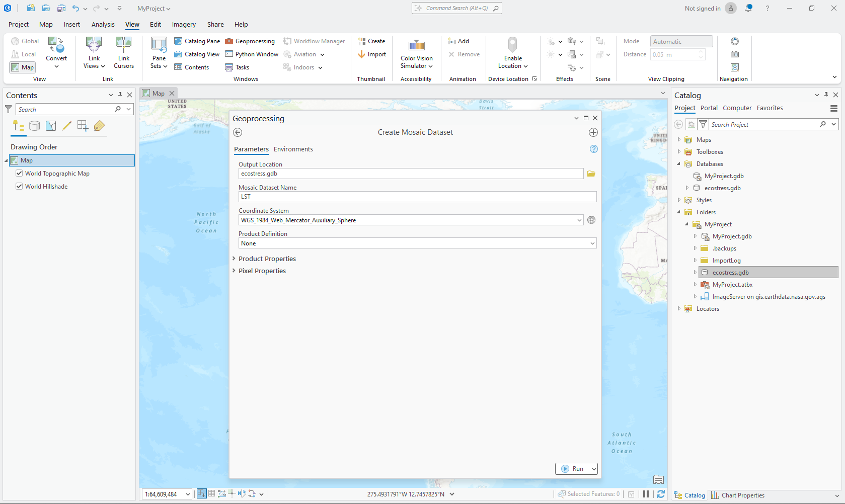
Task: Select ecostress.gdb under Databases
Action: pos(722,188)
